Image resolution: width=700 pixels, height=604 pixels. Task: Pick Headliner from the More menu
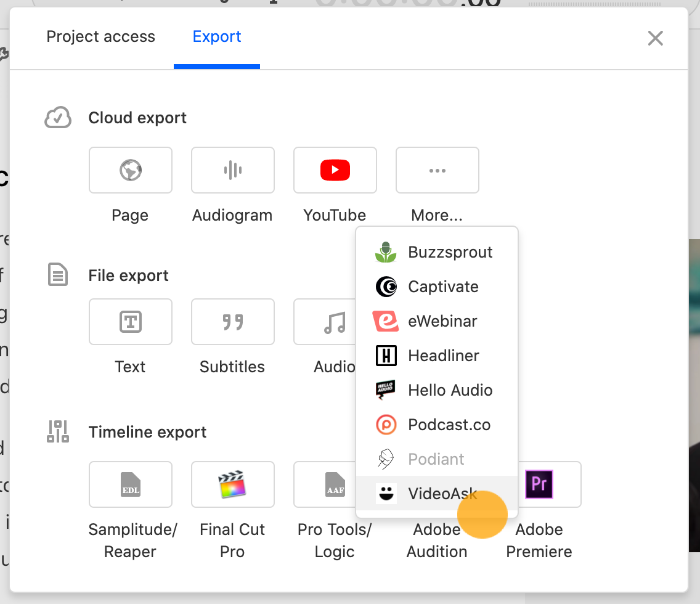[437, 356]
